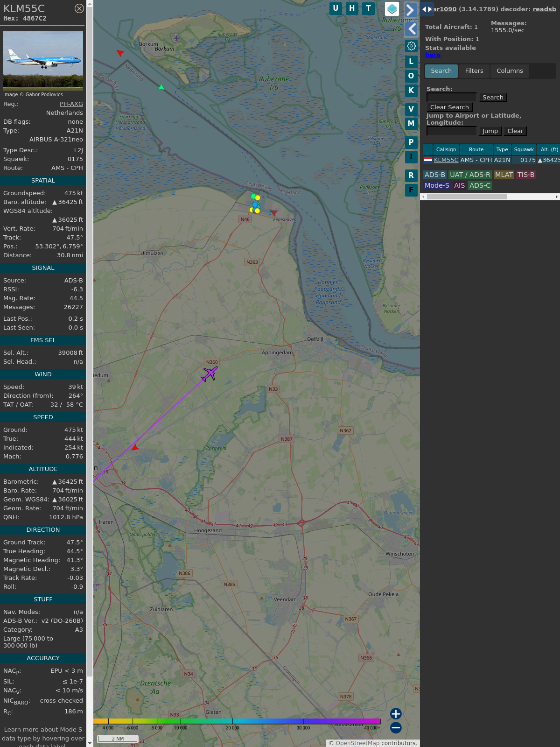Toggle the P map option button
560x747 pixels.
(x=411, y=142)
